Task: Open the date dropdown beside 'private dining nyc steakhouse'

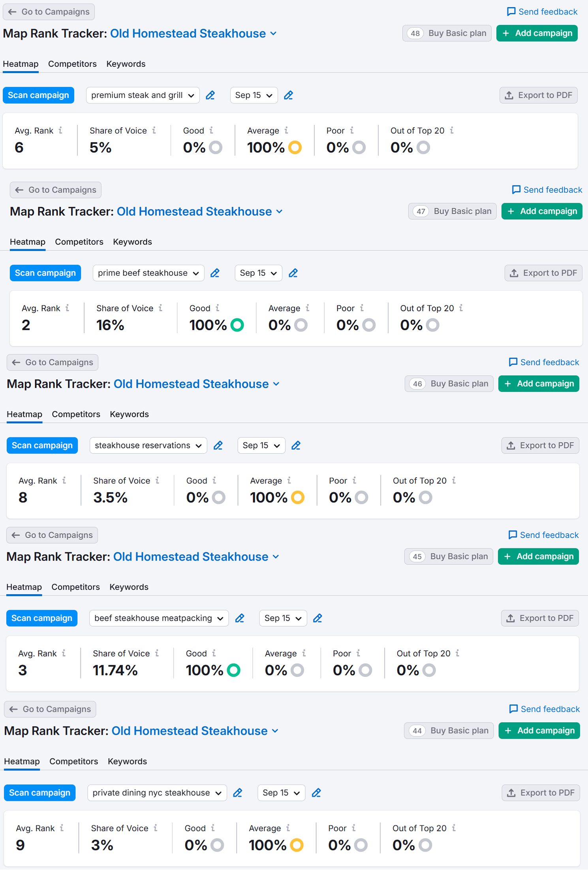Action: [x=281, y=793]
